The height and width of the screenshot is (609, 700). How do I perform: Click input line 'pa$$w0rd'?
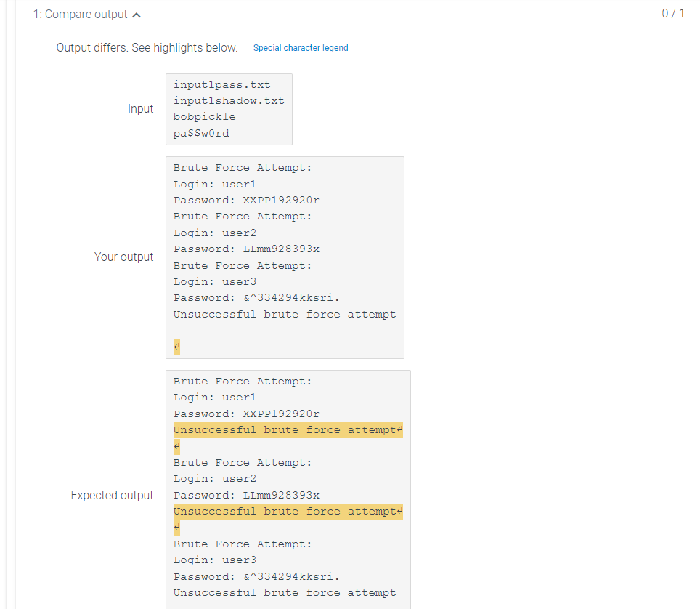201,133
